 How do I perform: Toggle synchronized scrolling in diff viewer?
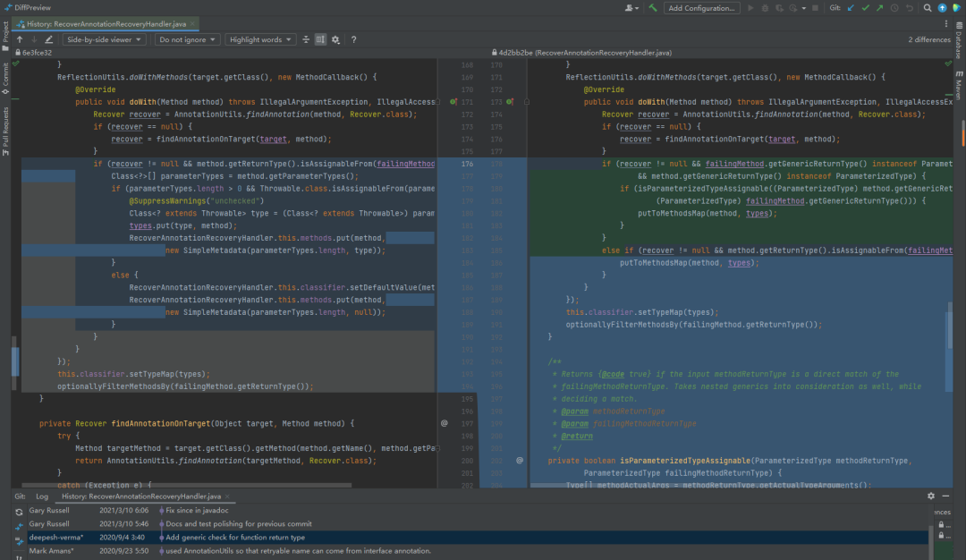[x=319, y=40]
